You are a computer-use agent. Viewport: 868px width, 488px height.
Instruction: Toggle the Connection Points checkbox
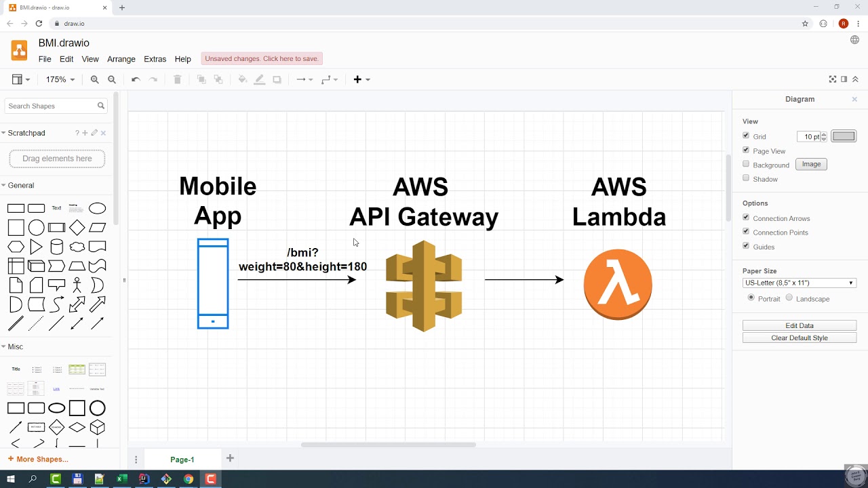point(746,232)
